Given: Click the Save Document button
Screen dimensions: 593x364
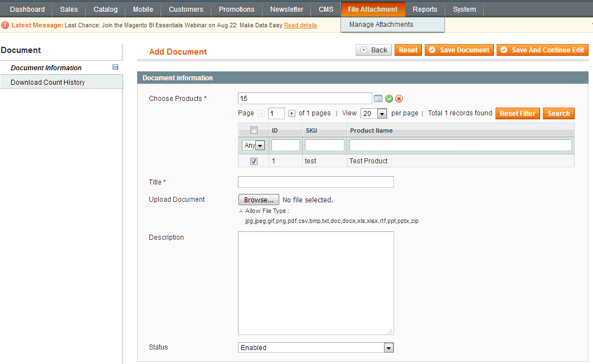Looking at the screenshot, I should tap(459, 50).
